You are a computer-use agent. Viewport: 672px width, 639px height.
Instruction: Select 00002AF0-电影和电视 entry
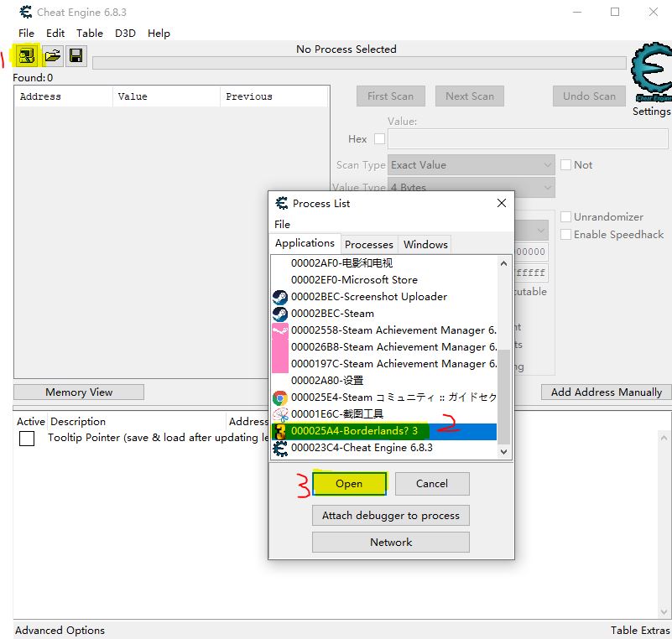click(384, 263)
